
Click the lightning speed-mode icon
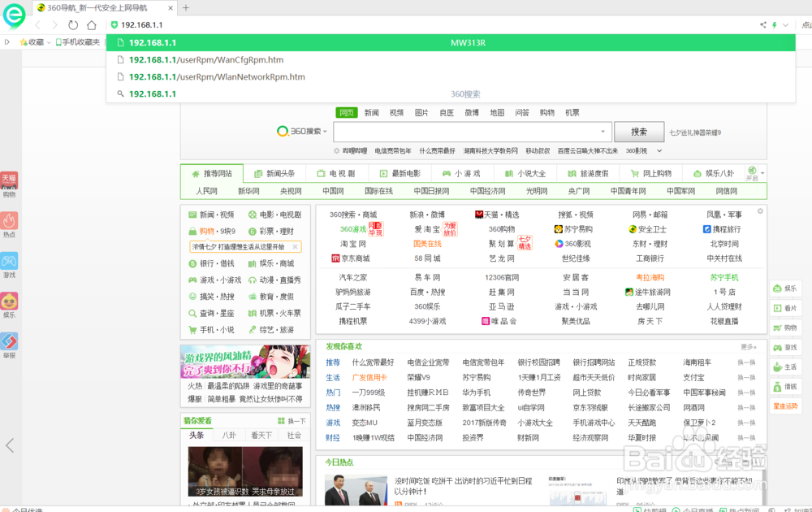click(x=775, y=24)
